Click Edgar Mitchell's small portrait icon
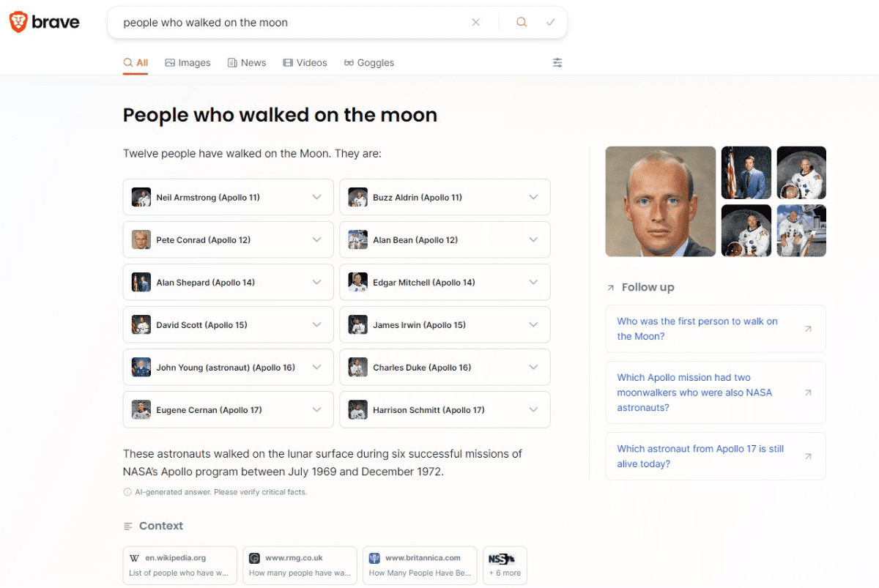This screenshot has height=588, width=879. point(358,282)
